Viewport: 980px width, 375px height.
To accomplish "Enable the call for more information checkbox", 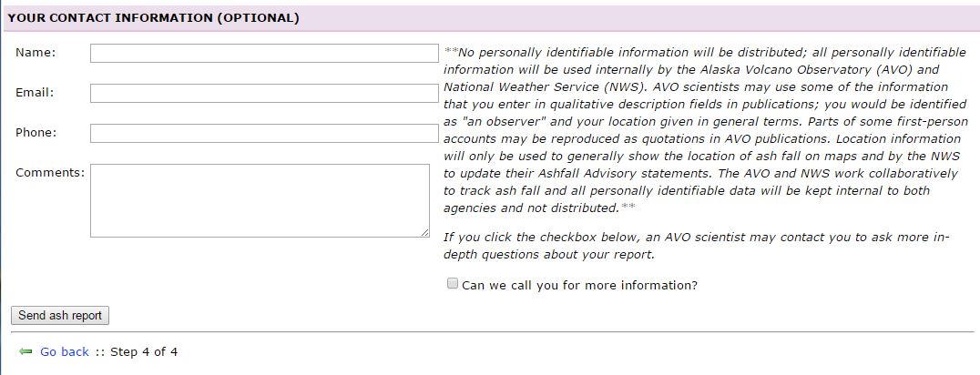I will point(453,284).
